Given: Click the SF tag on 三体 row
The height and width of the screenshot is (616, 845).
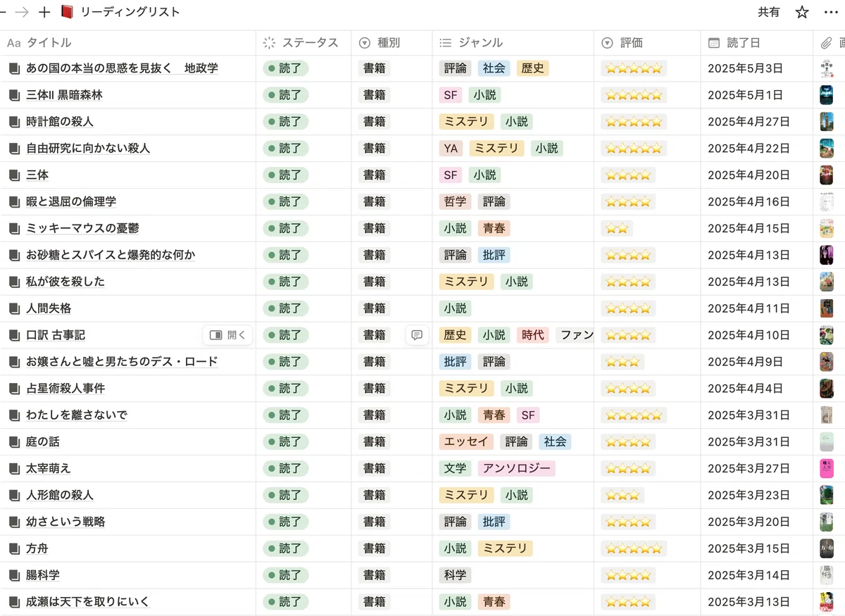Looking at the screenshot, I should (450, 175).
